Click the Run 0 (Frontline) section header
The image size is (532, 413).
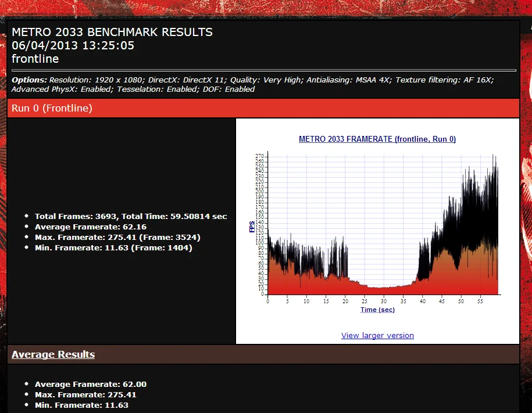point(263,108)
